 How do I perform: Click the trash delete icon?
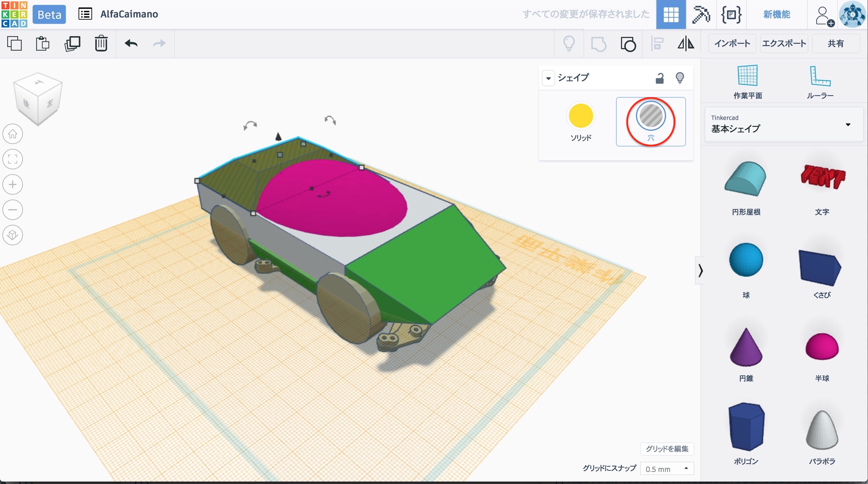pos(101,43)
